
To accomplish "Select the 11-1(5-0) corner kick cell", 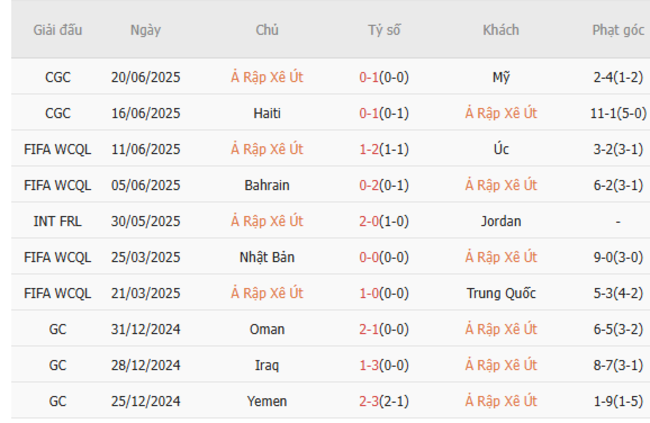I will (x=618, y=113).
